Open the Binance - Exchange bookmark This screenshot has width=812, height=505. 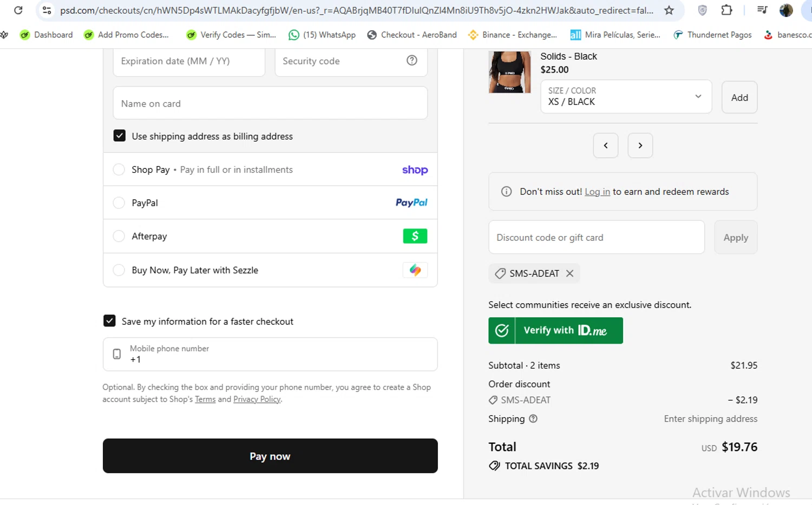pyautogui.click(x=513, y=35)
